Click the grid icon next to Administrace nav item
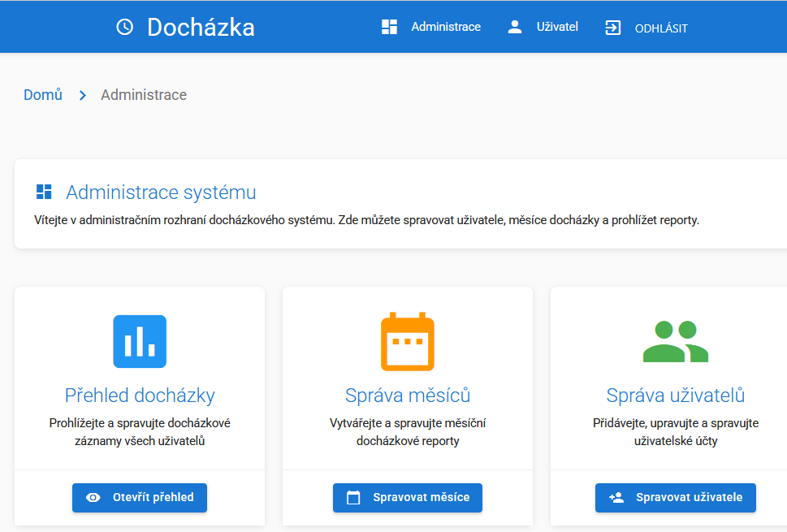Screen dimensions: 787x532 (388, 26)
